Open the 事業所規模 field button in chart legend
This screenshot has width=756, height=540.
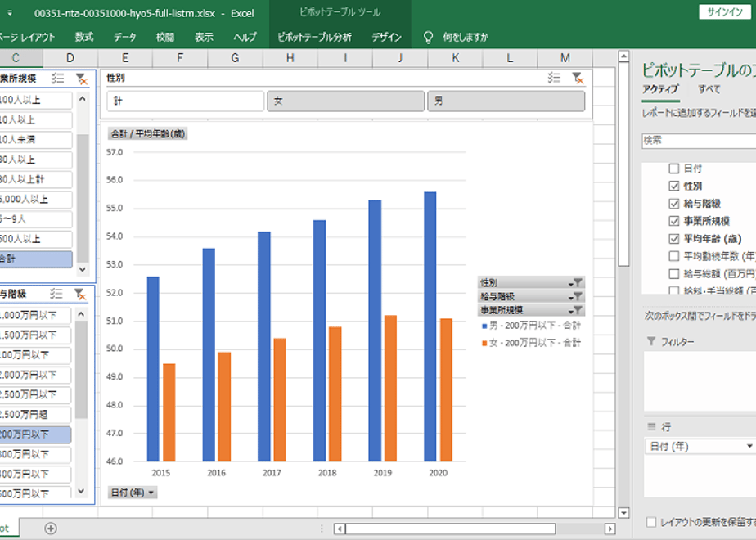pyautogui.click(x=531, y=309)
